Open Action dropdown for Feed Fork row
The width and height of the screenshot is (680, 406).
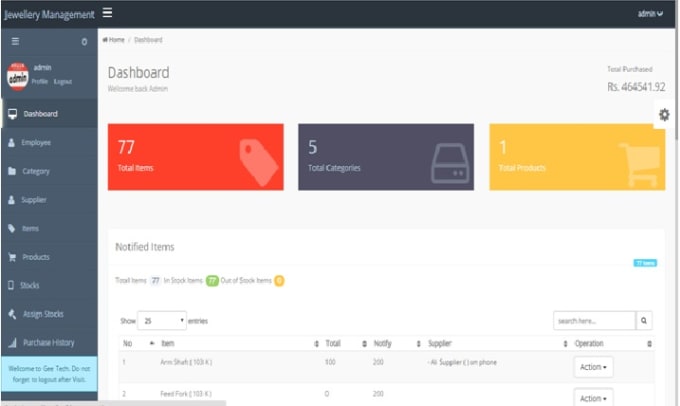coord(593,398)
